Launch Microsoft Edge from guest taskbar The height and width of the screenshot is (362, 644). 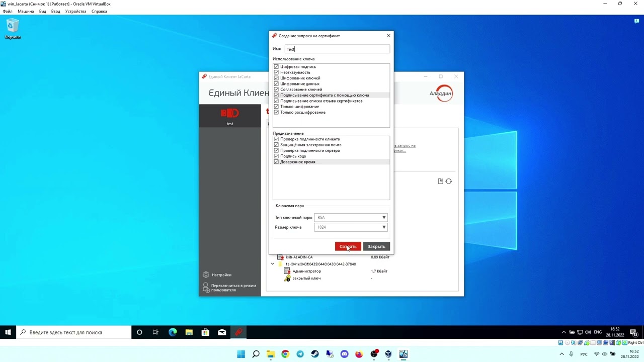[x=173, y=332]
